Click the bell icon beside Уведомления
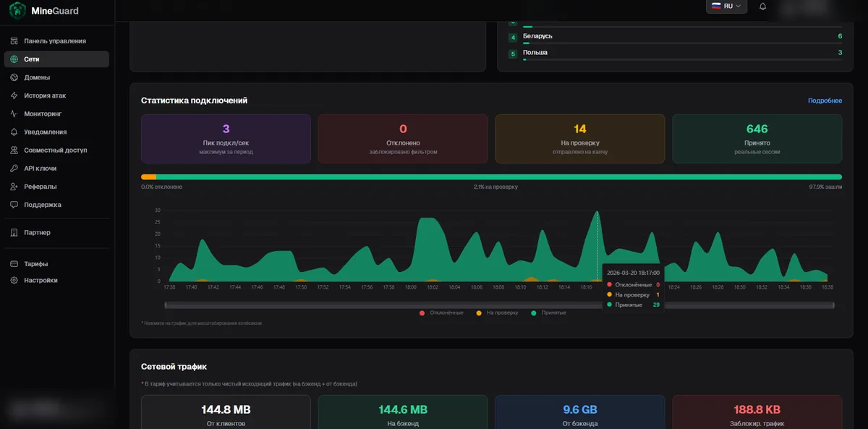The height and width of the screenshot is (429, 868). [14, 132]
